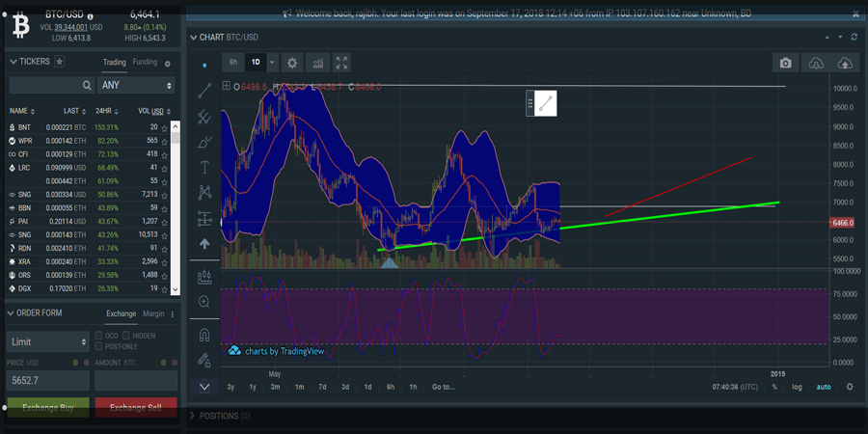Click the Exchange Sell button

[136, 408]
